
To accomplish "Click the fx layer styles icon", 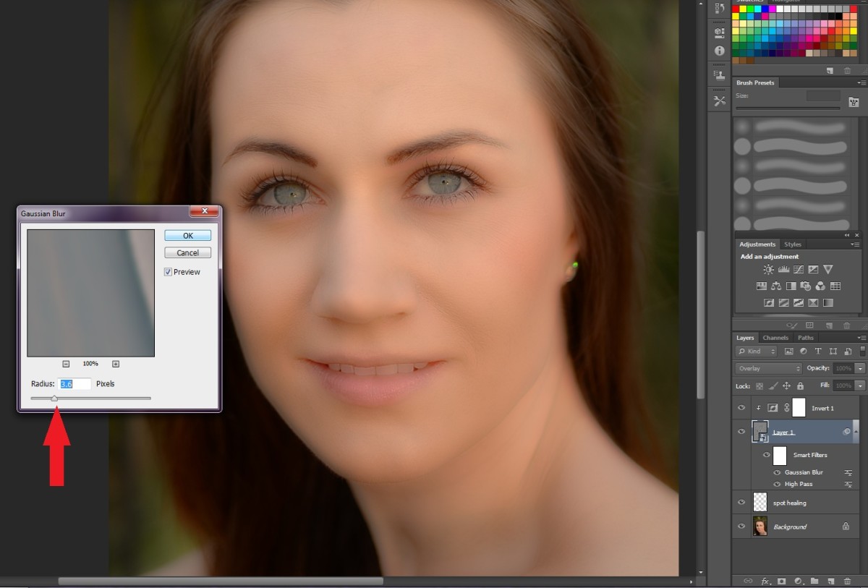I will (x=765, y=581).
